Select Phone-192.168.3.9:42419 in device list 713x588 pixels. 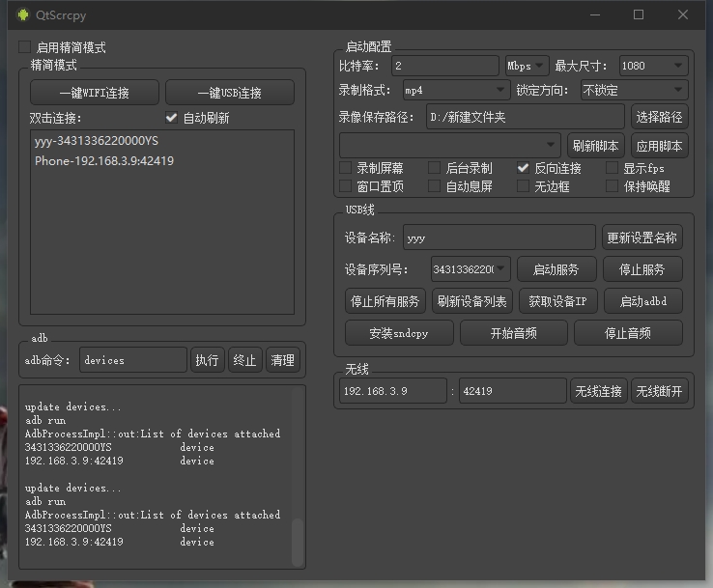(x=103, y=161)
